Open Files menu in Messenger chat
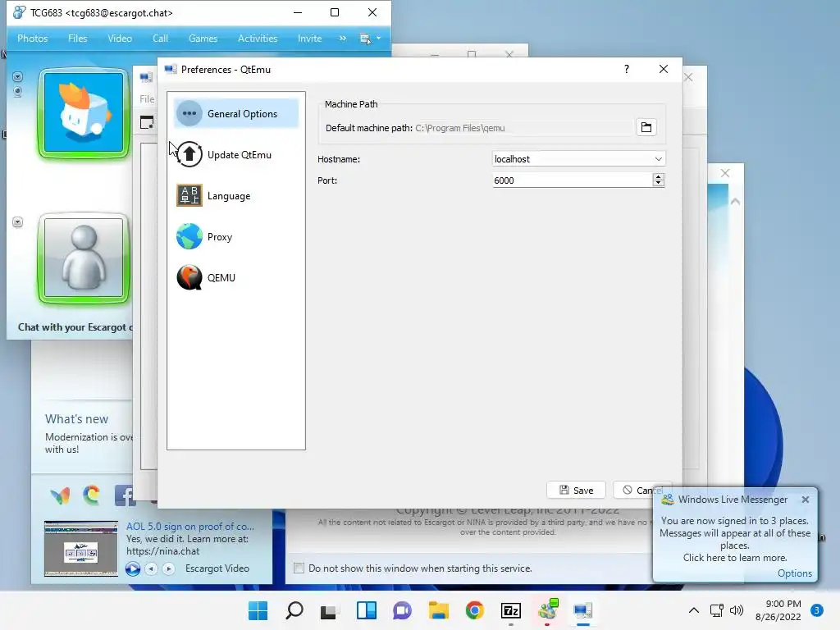Viewport: 840px width, 630px height. click(78, 39)
